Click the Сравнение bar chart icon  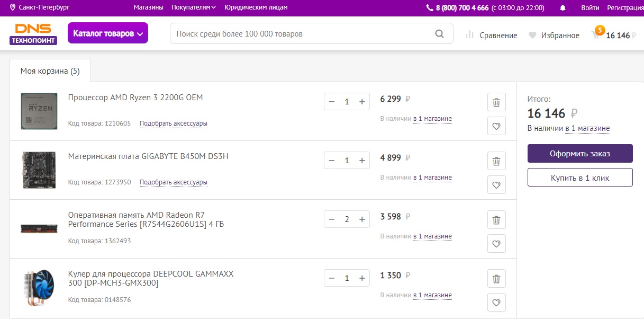point(469,35)
